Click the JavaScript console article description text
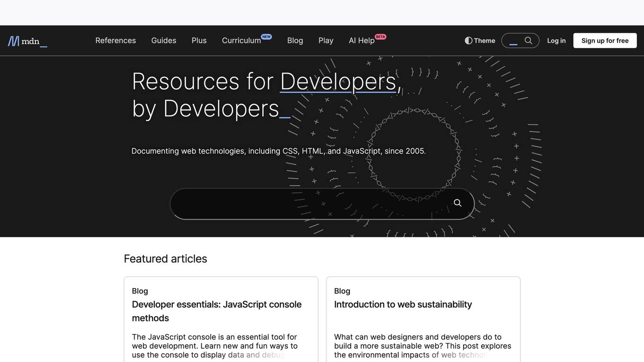 click(x=215, y=346)
